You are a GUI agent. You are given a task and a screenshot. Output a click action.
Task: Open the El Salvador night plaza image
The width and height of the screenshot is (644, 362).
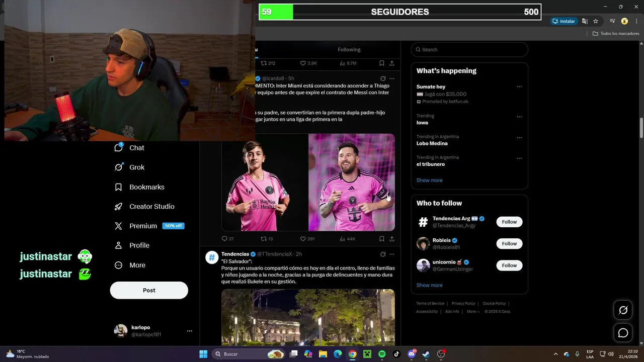(308, 317)
